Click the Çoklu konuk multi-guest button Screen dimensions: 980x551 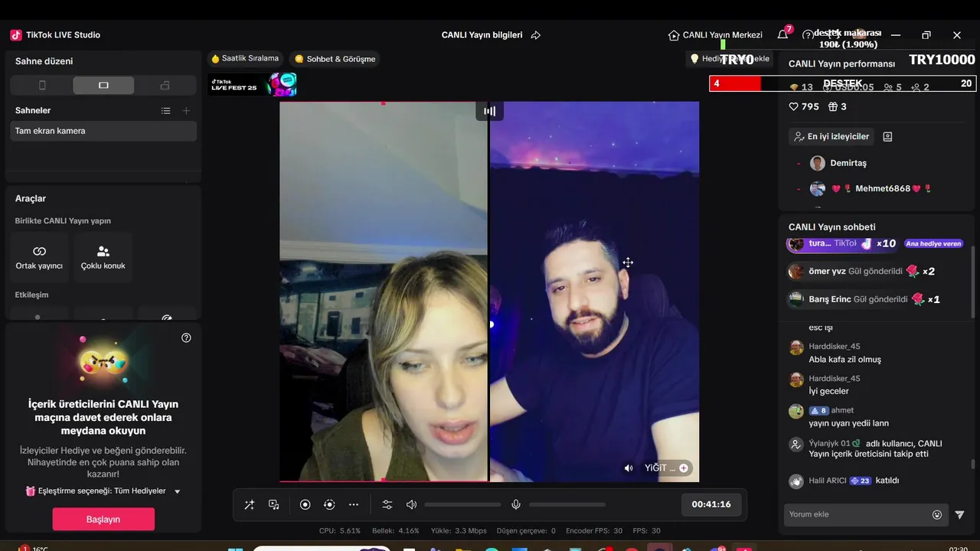tap(103, 257)
